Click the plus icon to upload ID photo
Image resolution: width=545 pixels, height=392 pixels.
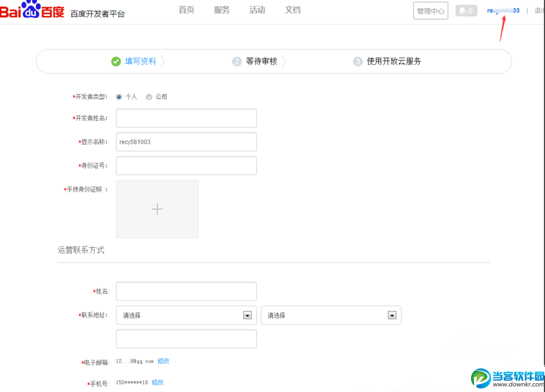[157, 209]
